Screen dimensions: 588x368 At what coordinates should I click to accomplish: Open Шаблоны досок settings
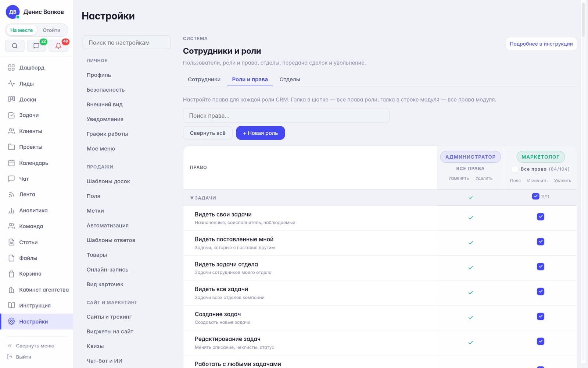(108, 181)
